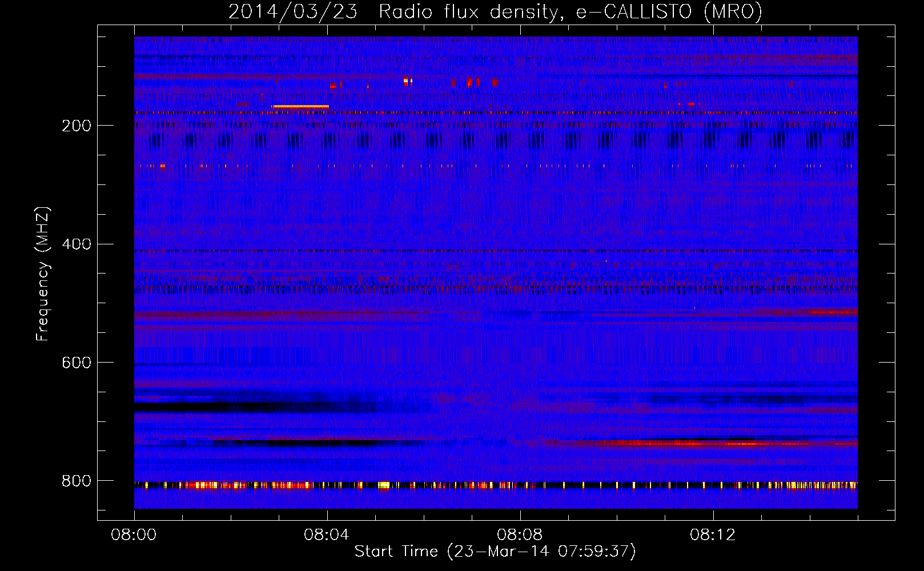Click the 'Frequency (MHZ)' y-axis label
924x571 pixels.
click(42, 274)
